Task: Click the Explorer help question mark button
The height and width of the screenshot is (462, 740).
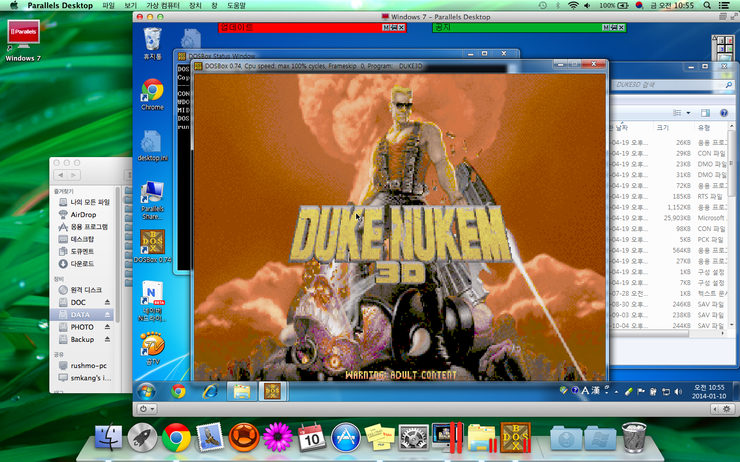Action: (723, 113)
